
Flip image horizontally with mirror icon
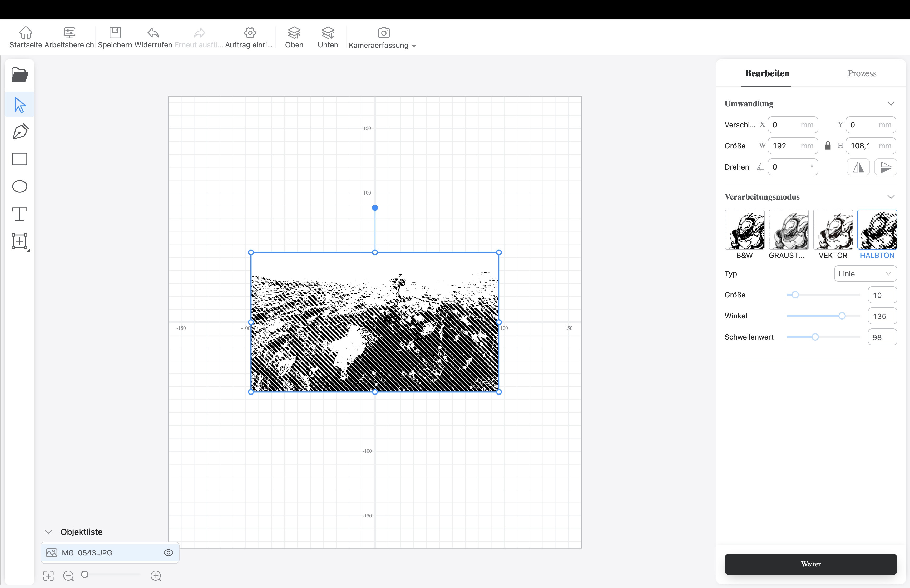858,167
